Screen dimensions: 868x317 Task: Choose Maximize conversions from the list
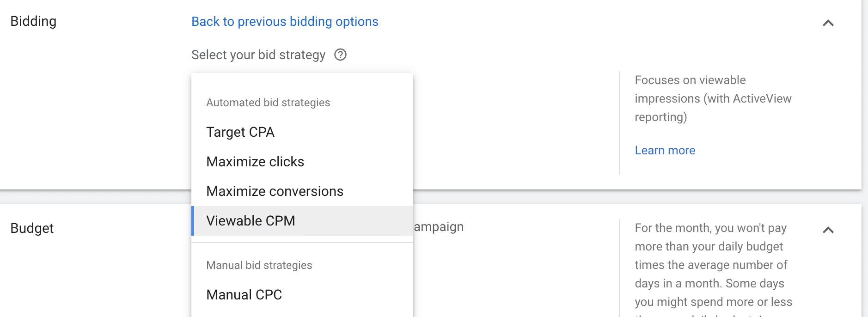(275, 191)
